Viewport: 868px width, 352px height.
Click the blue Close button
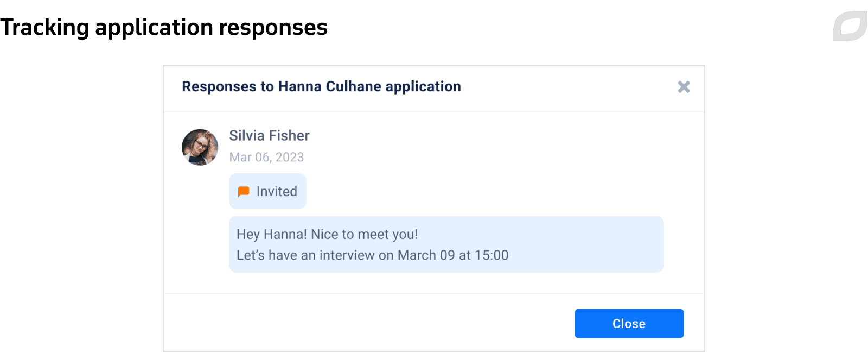pyautogui.click(x=629, y=324)
